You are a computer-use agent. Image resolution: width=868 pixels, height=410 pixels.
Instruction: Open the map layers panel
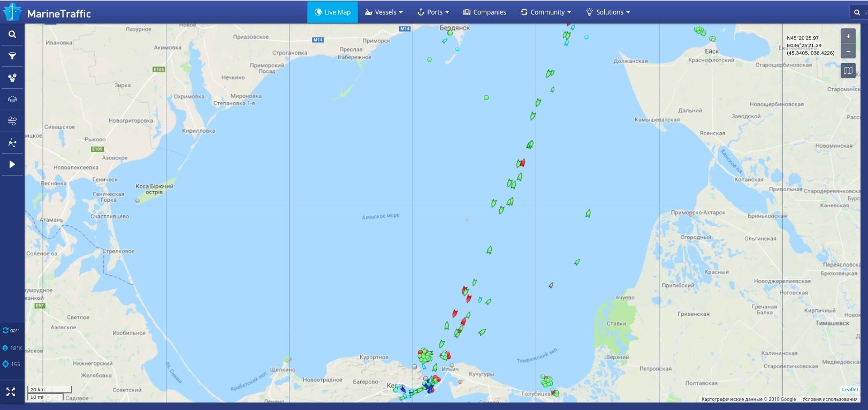pyautogui.click(x=12, y=99)
